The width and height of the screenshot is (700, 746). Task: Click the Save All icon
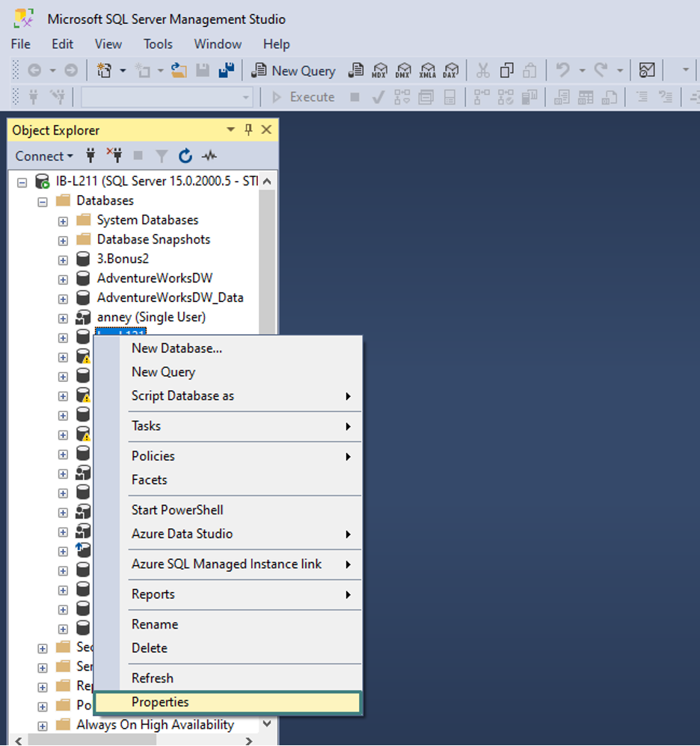(227, 70)
